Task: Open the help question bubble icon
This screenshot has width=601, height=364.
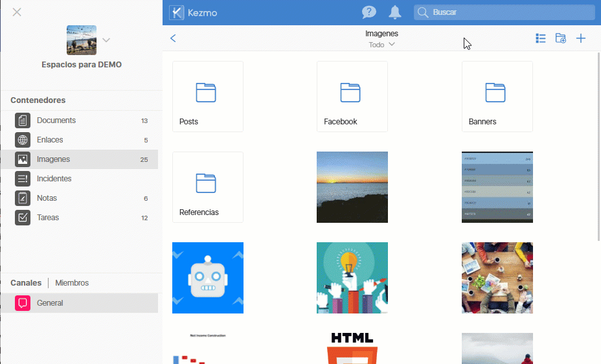Action: coord(369,12)
